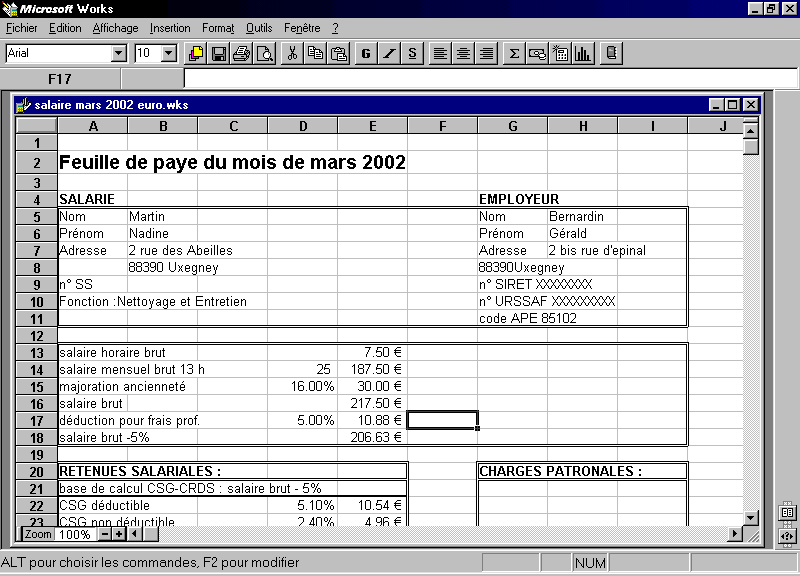This screenshot has height=576, width=800.
Task: Click the Print toolbar icon
Action: tap(241, 54)
